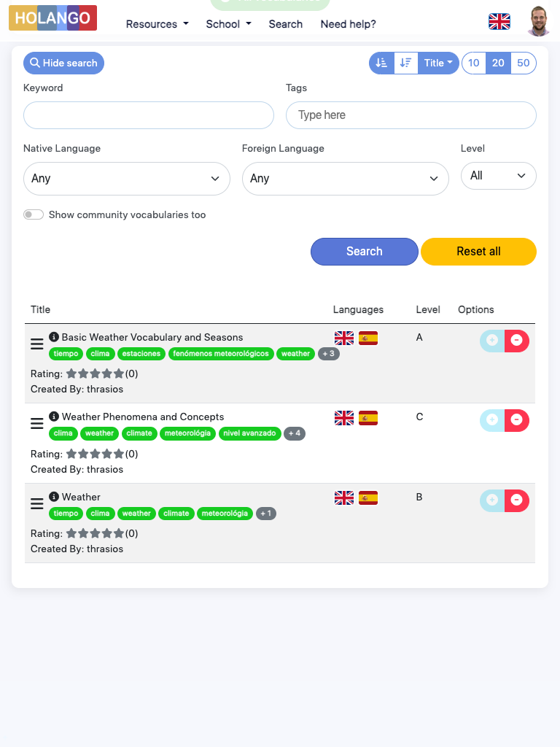Click the Reset all button

478,252
